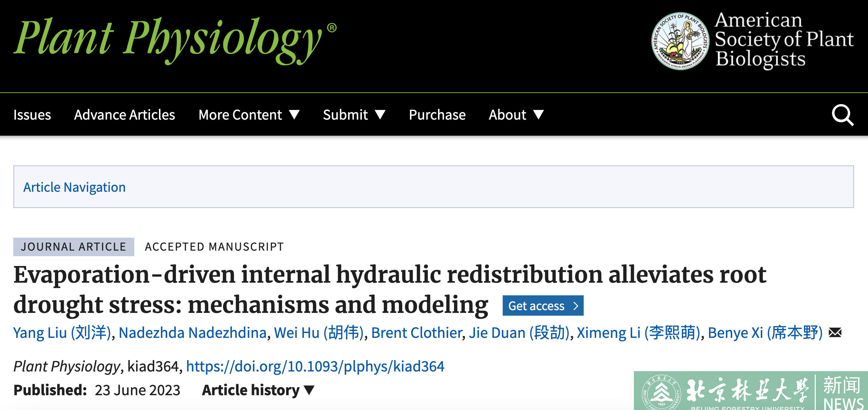
Task: Select Purchase in the navigation bar
Action: 437,115
